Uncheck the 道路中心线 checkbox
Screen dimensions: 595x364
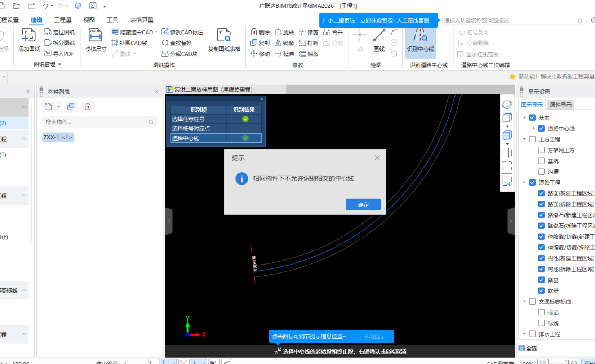(x=541, y=129)
